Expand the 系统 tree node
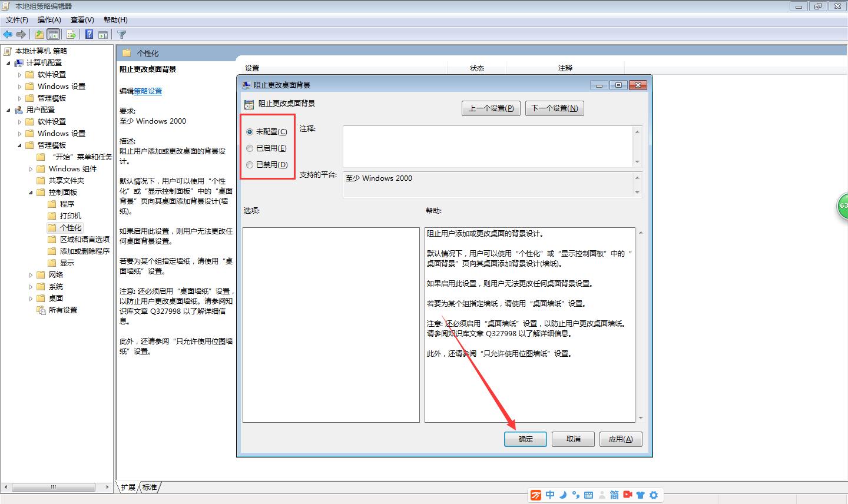 (x=31, y=287)
